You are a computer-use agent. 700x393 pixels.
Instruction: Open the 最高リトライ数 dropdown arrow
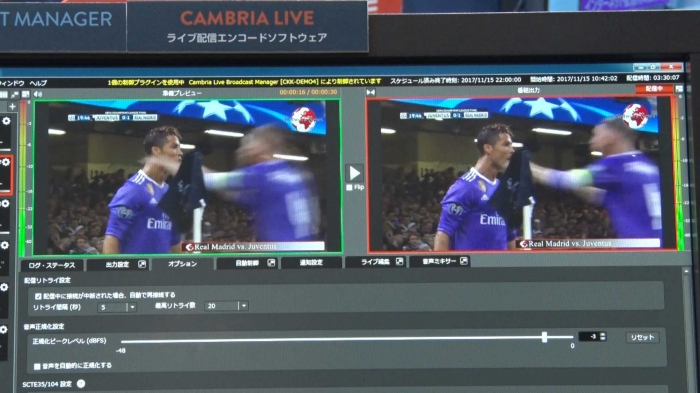244,306
